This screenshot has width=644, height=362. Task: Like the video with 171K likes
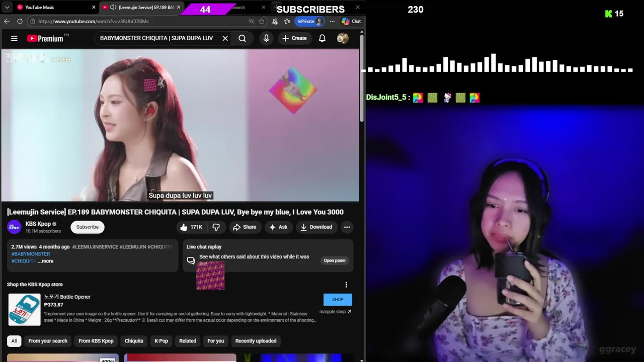(191, 227)
